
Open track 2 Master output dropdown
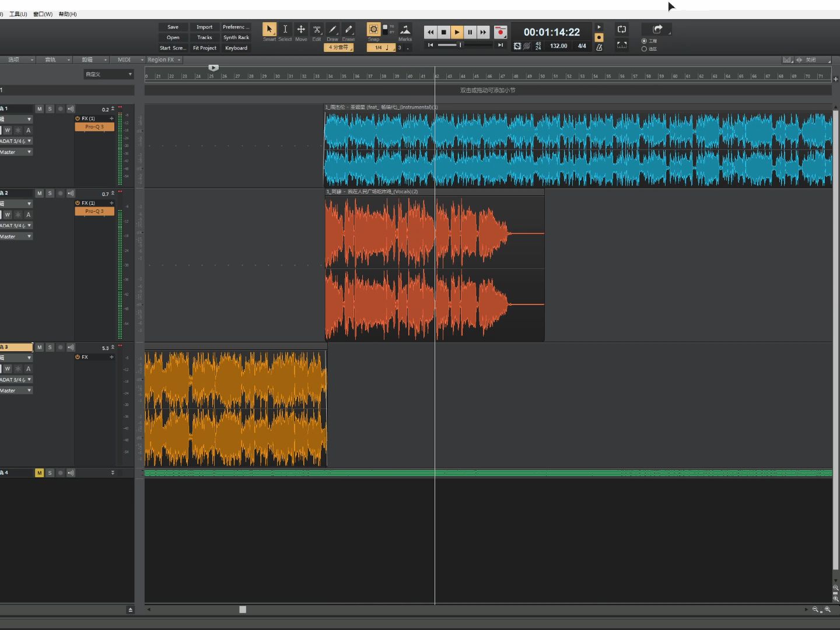pyautogui.click(x=16, y=237)
